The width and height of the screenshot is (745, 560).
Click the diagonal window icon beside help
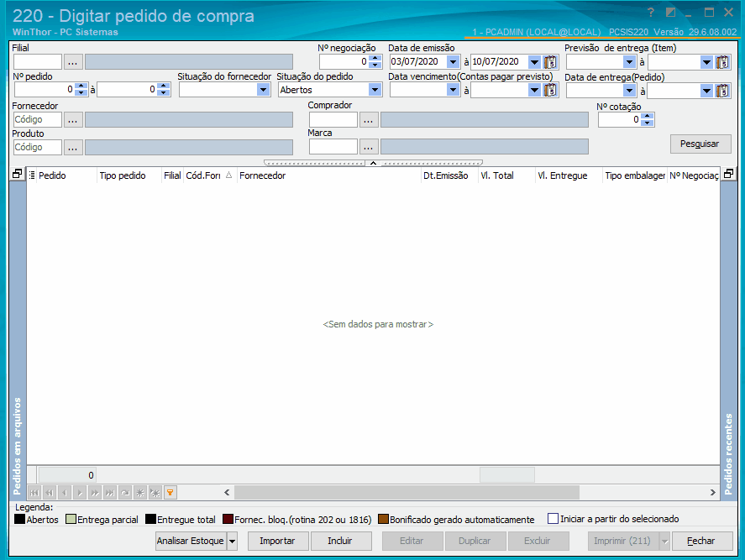[670, 13]
